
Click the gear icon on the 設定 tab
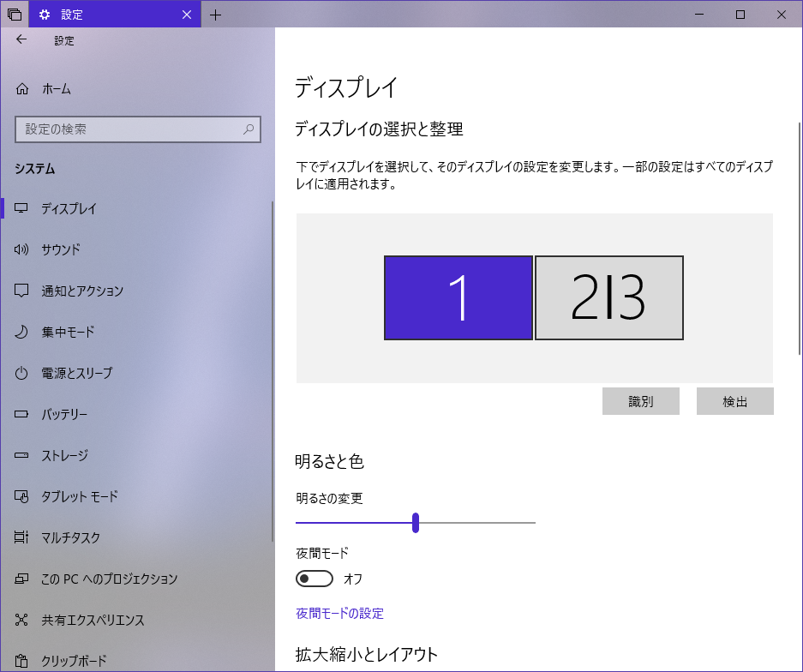tap(45, 15)
